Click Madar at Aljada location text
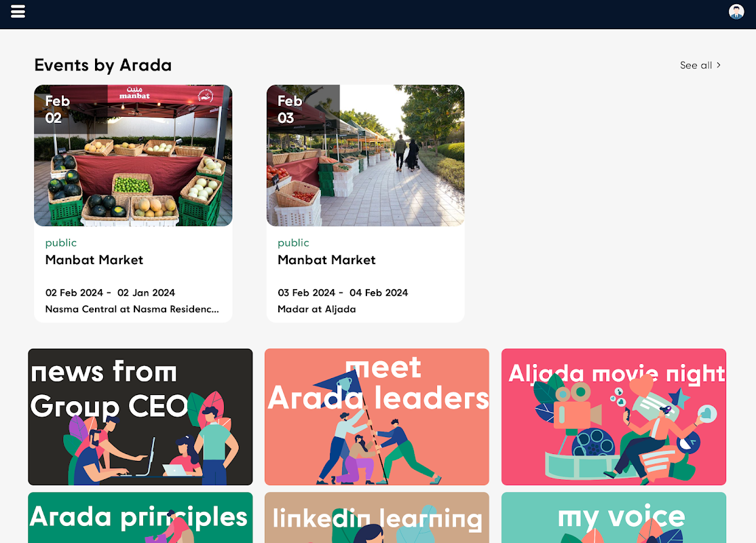 pyautogui.click(x=317, y=309)
